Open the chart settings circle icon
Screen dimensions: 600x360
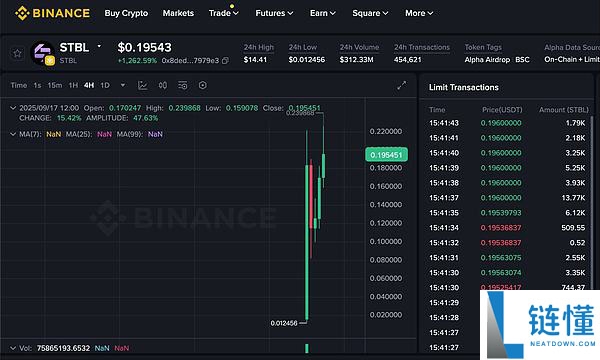click(x=202, y=85)
